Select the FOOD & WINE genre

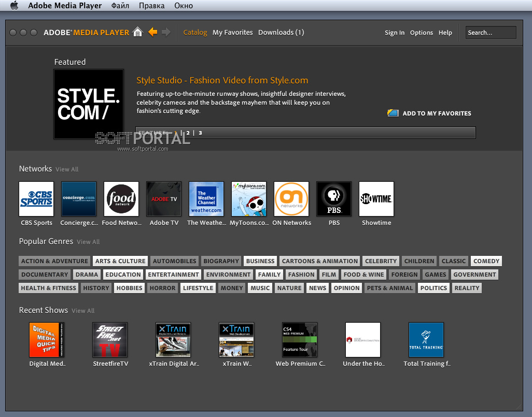(363, 275)
